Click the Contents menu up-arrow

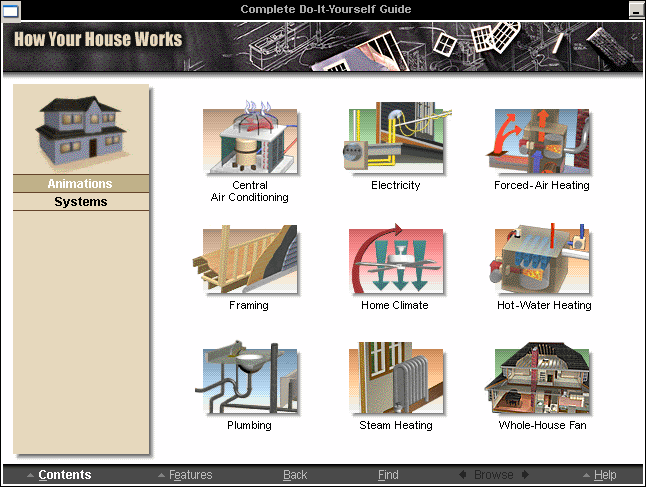[x=30, y=475]
